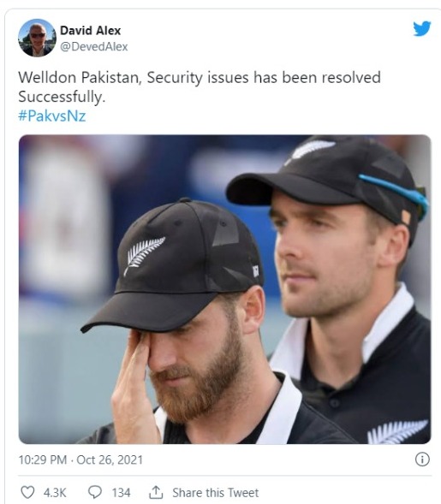Open the #PakvsNz hashtag
The width and height of the screenshot is (441, 504).
tap(52, 116)
